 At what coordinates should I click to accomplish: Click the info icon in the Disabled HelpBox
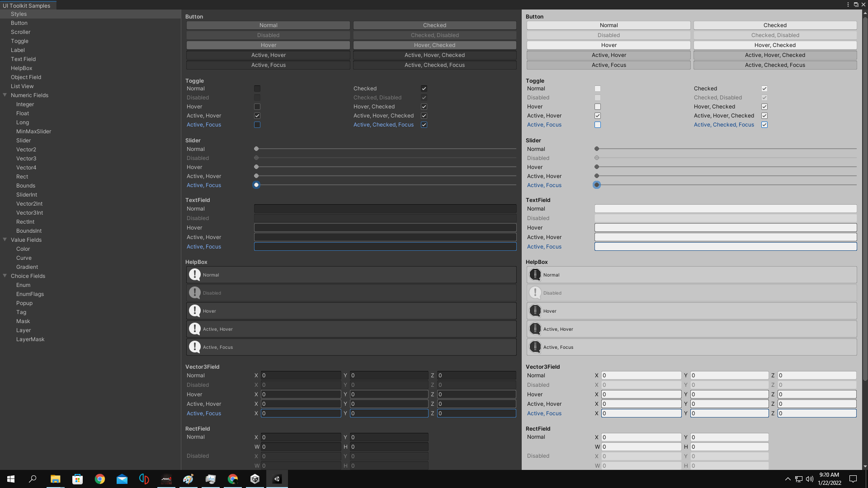[195, 292]
